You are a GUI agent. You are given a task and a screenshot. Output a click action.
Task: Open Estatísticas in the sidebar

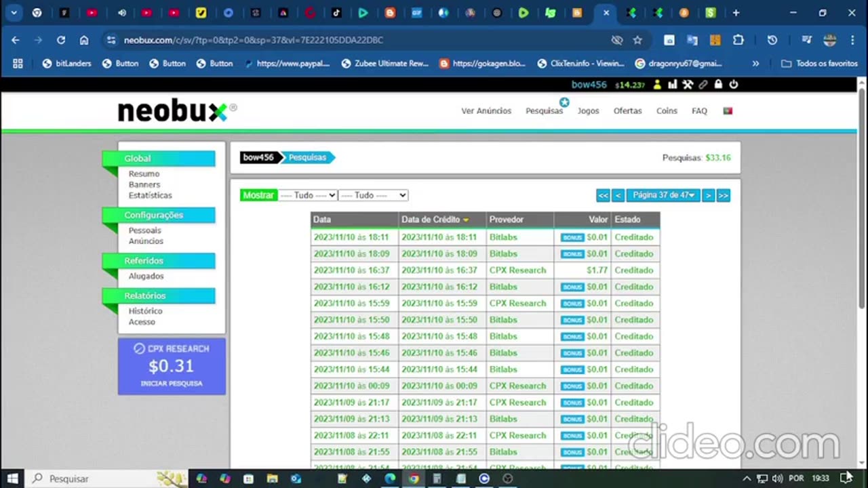pos(151,195)
